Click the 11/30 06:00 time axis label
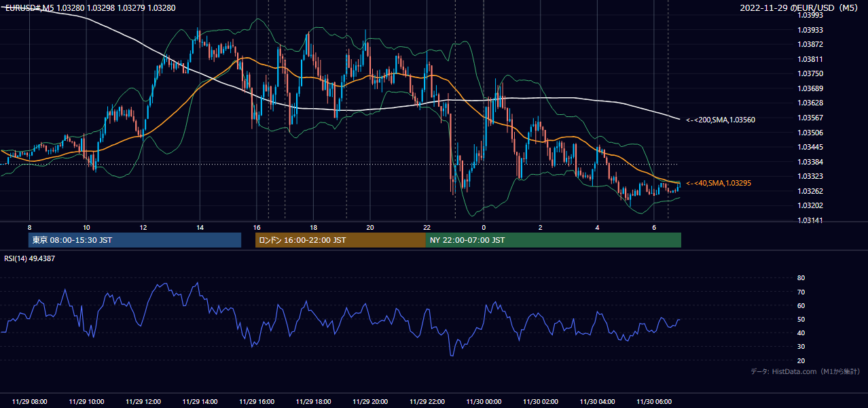This screenshot has width=868, height=408. (653, 402)
